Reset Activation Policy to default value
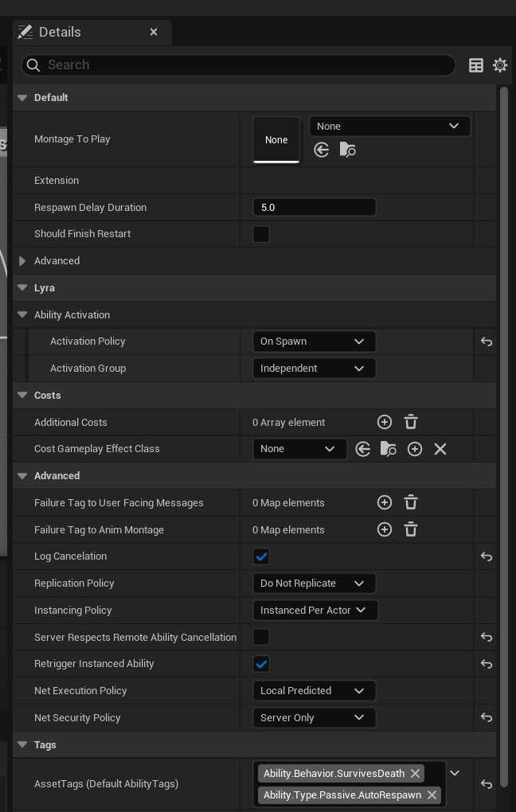Screen dimensions: 516x812 point(487,342)
